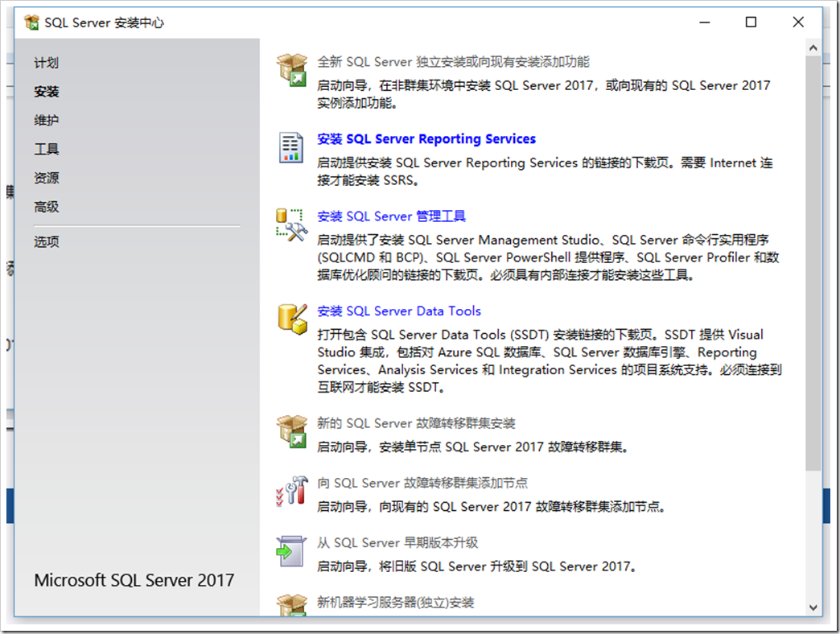This screenshot has width=840, height=634.
Task: Click the Reporting Services report document icon
Action: 291,147
